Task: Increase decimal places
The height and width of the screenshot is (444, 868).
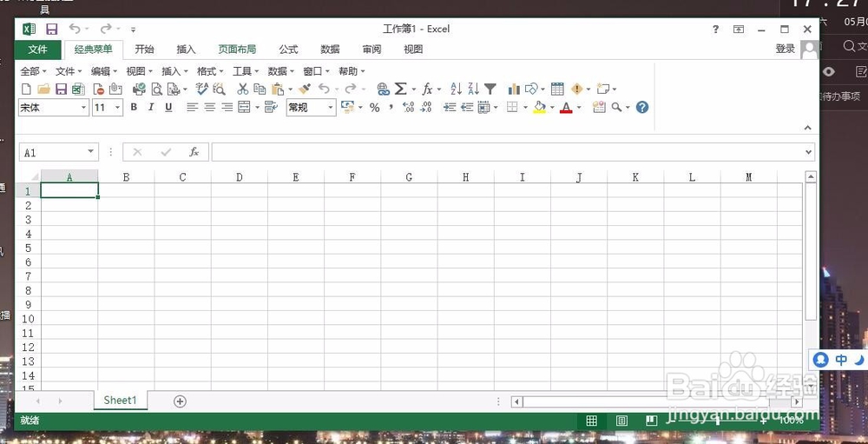Action: (x=409, y=108)
